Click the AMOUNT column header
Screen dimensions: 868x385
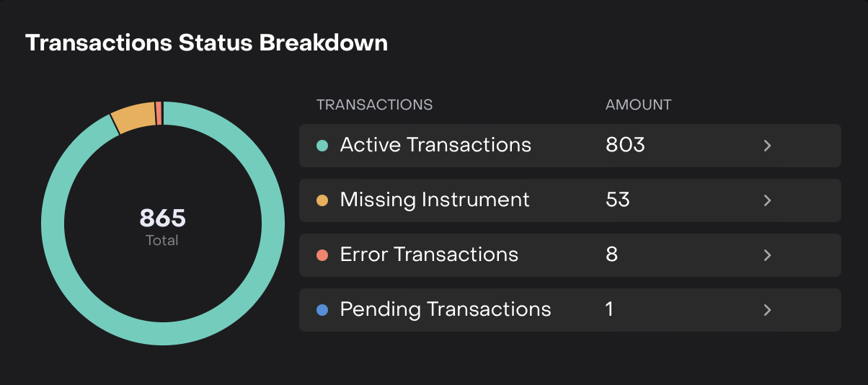638,105
